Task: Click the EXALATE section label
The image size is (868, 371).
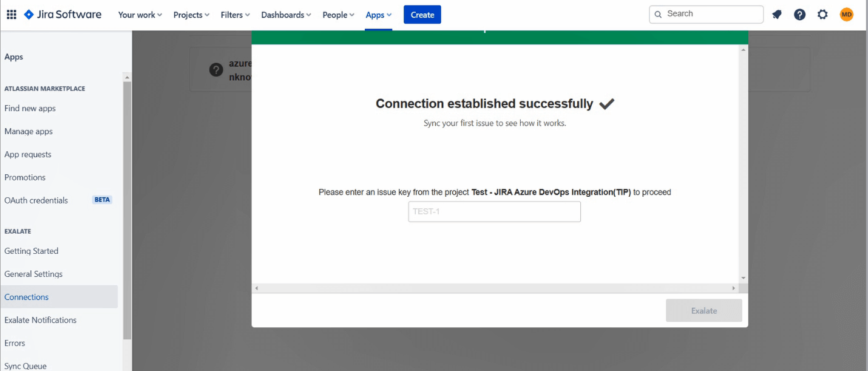Action: pos(18,231)
